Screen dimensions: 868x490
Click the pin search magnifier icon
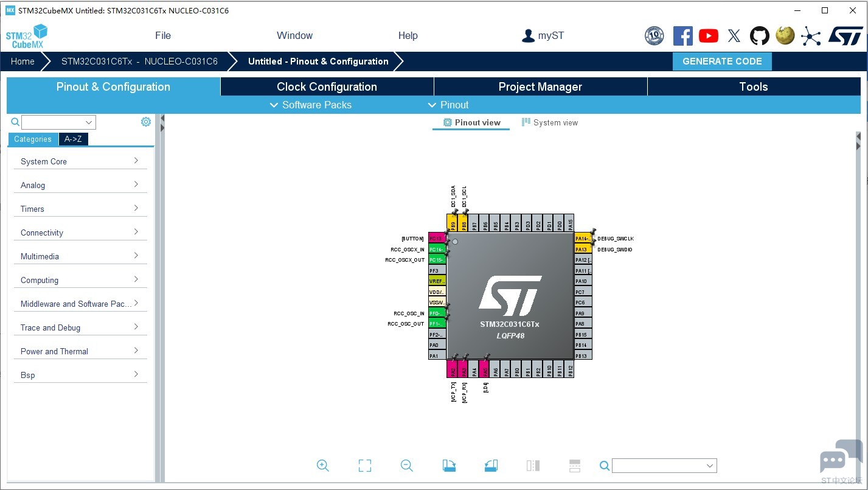(x=605, y=466)
